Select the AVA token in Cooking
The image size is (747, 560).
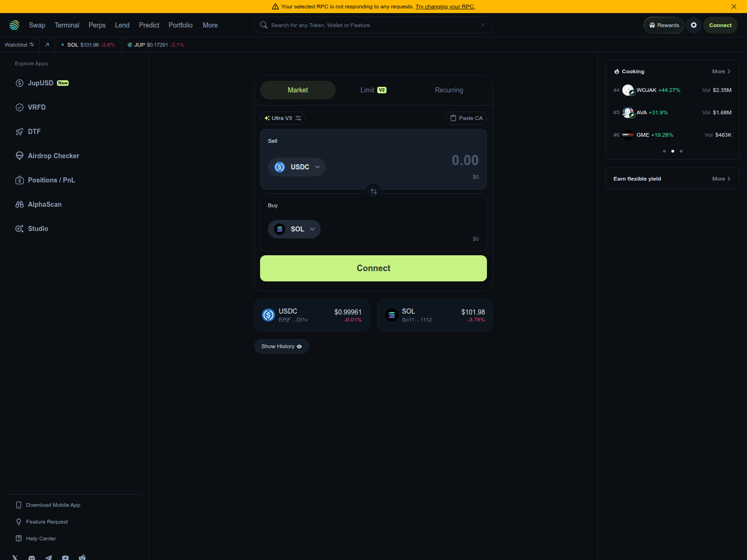tap(672, 112)
